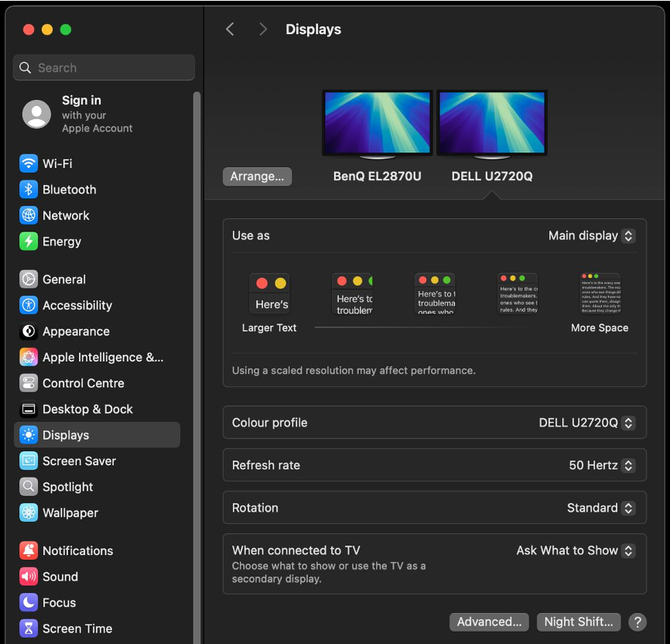
Task: Click the Arrange... button
Action: 257,176
